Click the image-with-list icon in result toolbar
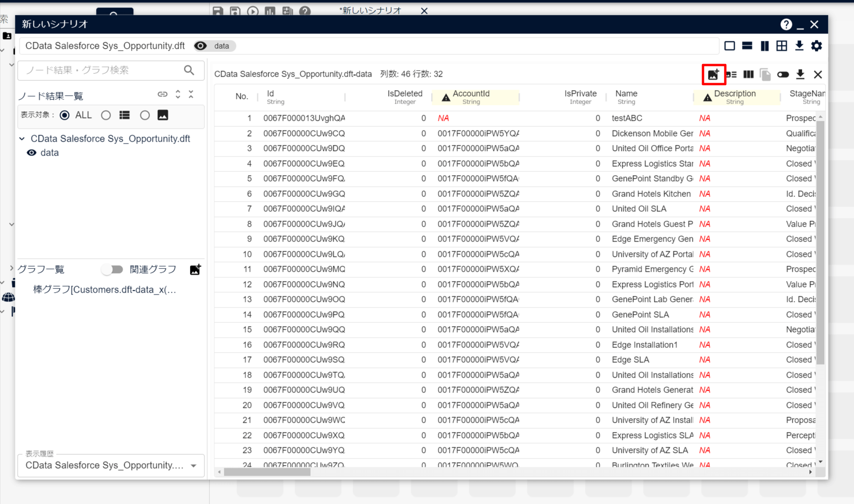 coord(731,74)
